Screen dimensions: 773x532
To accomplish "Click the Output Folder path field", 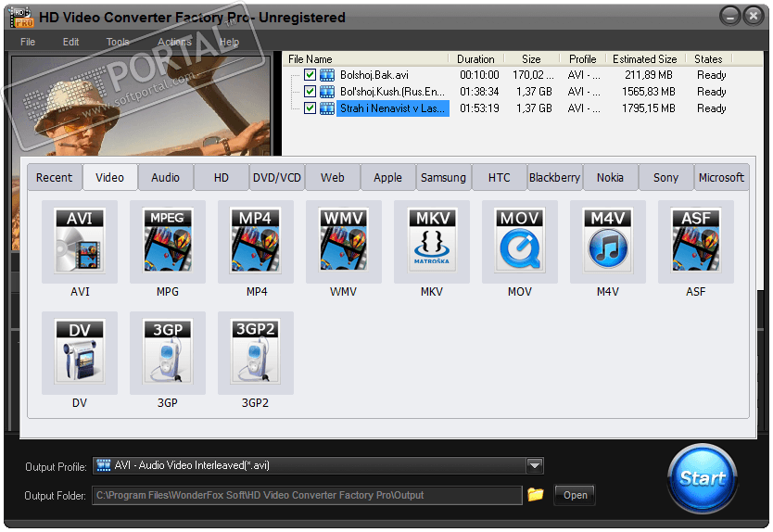I will [x=307, y=496].
